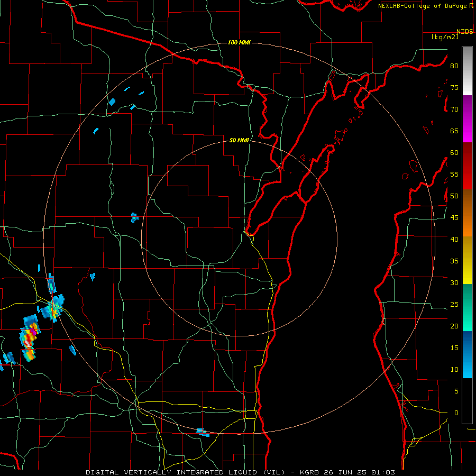The image size is (476, 476).
Task: Click the intense storm cell with magenta core
Action: pyautogui.click(x=30, y=337)
